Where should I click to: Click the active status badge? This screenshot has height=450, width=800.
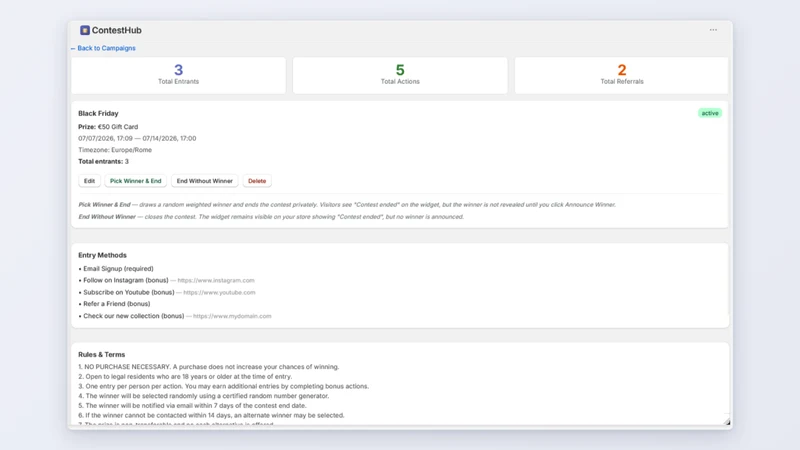710,113
